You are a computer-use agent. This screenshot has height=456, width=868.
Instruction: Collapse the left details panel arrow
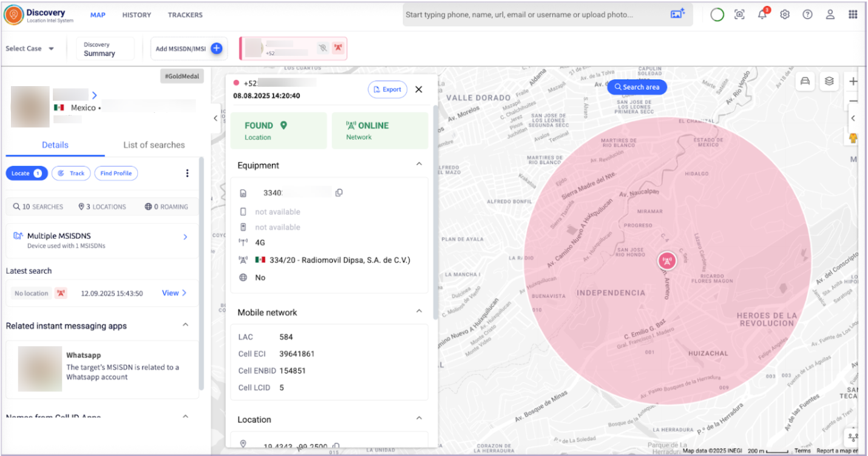tap(215, 119)
